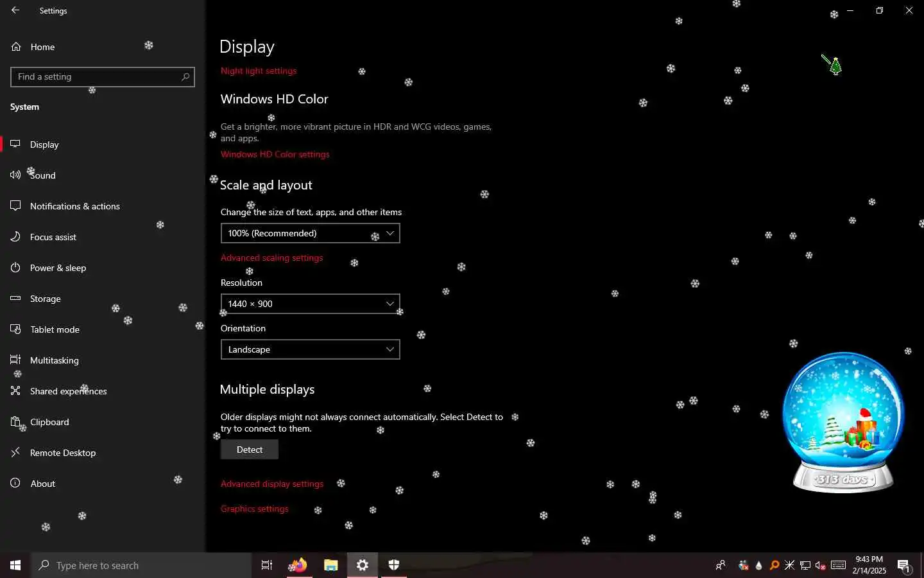This screenshot has width=924, height=578.
Task: Click the colorful tray icon with red X
Action: pos(744,565)
